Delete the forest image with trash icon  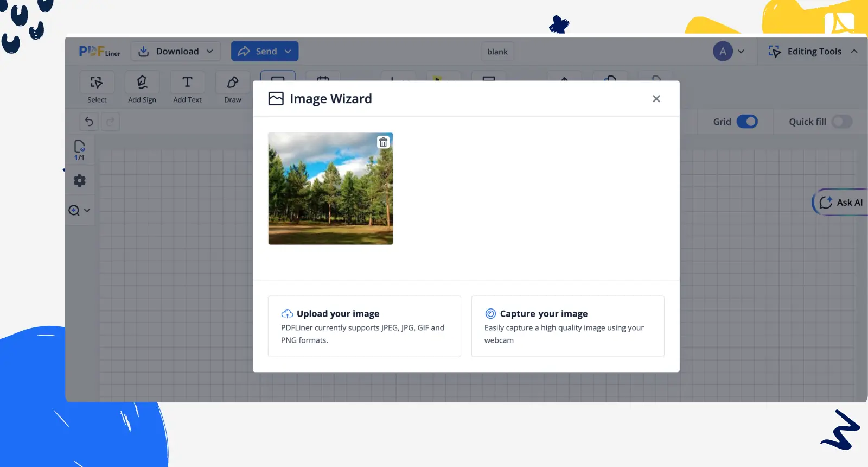click(x=383, y=142)
